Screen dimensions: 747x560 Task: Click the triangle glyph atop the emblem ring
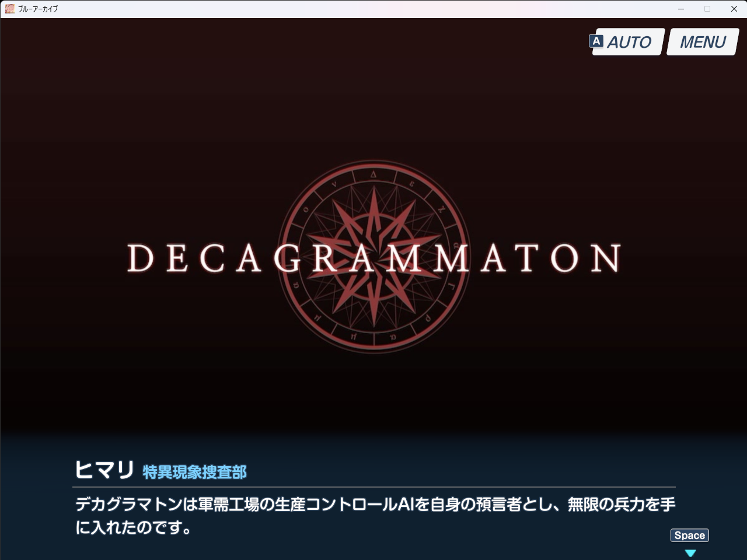click(x=373, y=174)
